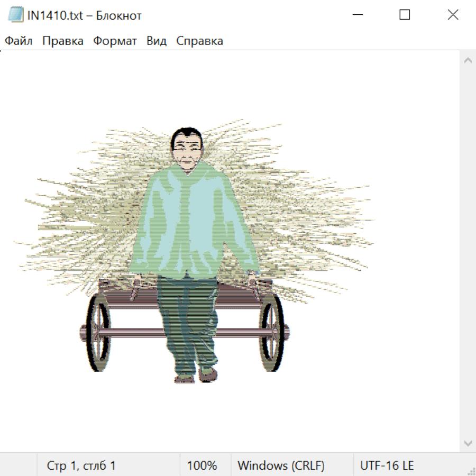This screenshot has height=476, width=476.
Task: Click the left cart wheel
Action: [x=97, y=332]
